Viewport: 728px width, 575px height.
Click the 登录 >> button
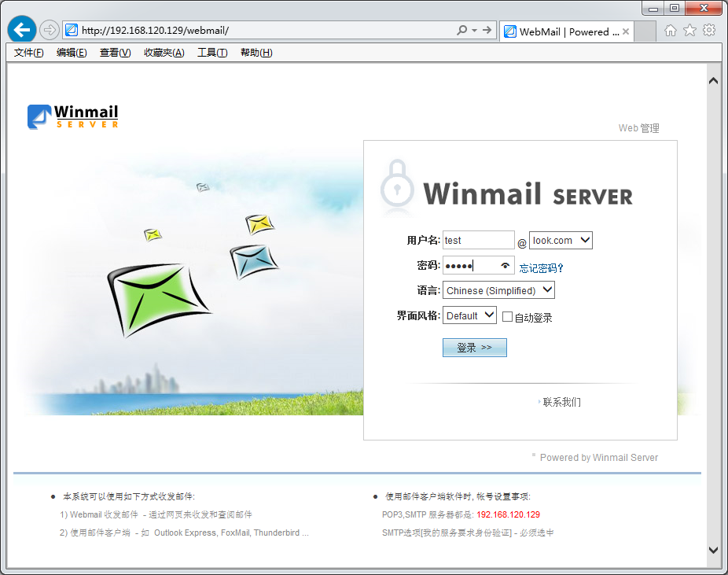pos(475,348)
